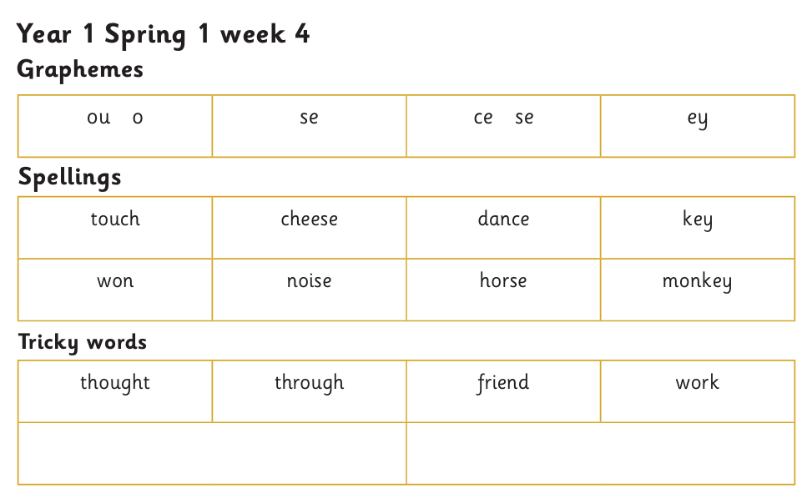812x504 pixels.
Task: Click the 'Year 1 Spring 1 week 4' title
Action: click(164, 34)
